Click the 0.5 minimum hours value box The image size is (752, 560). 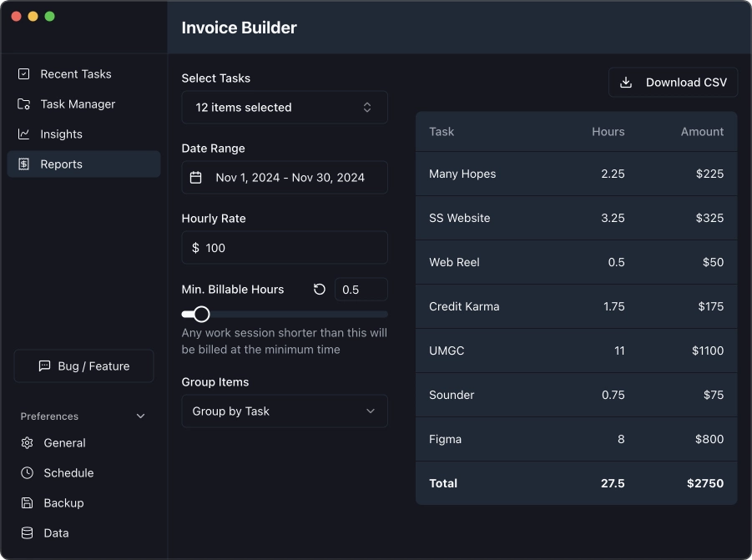pos(361,289)
